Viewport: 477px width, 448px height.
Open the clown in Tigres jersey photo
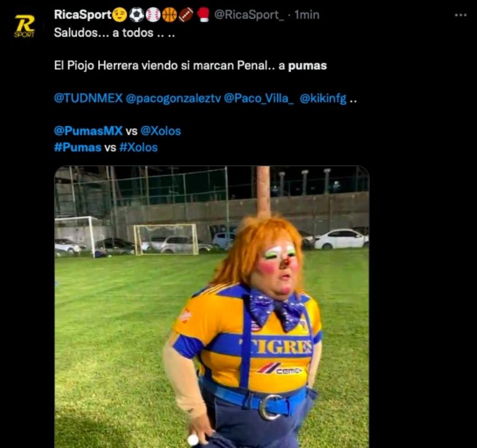pos(211,306)
